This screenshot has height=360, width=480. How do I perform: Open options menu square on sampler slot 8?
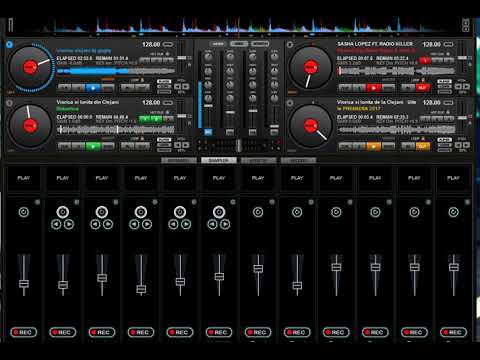click(311, 202)
